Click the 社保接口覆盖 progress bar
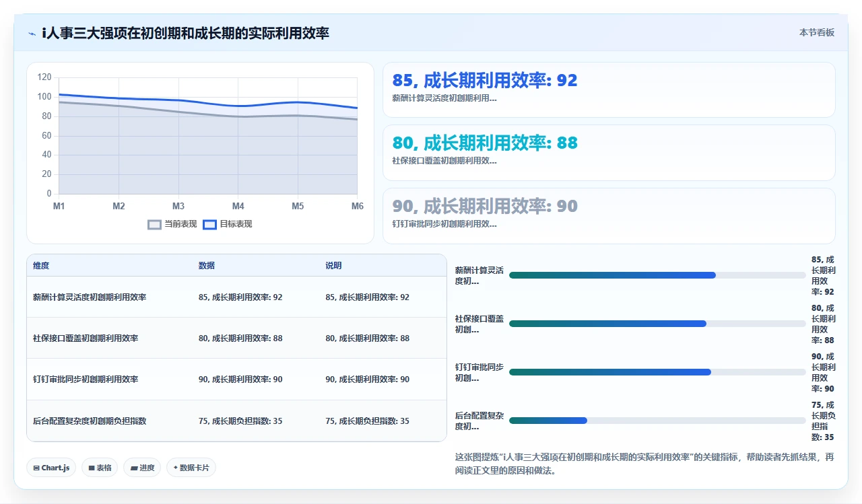Image resolution: width=862 pixels, height=504 pixels. (x=657, y=324)
